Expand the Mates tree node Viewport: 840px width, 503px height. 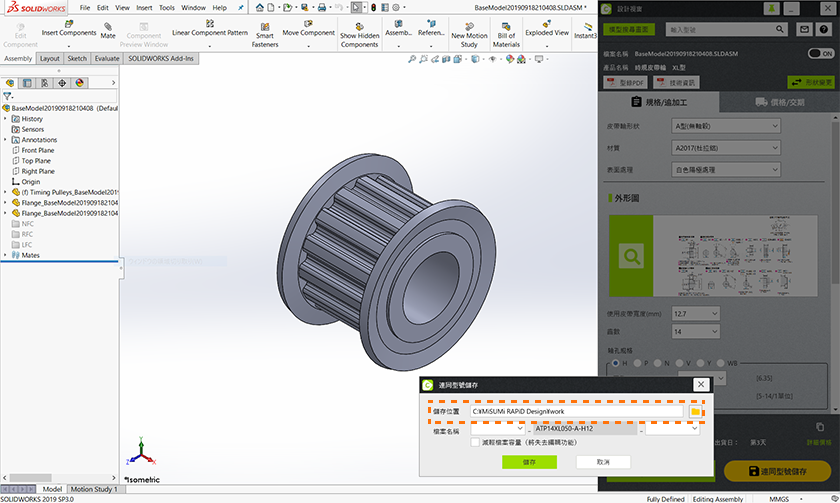[6, 255]
